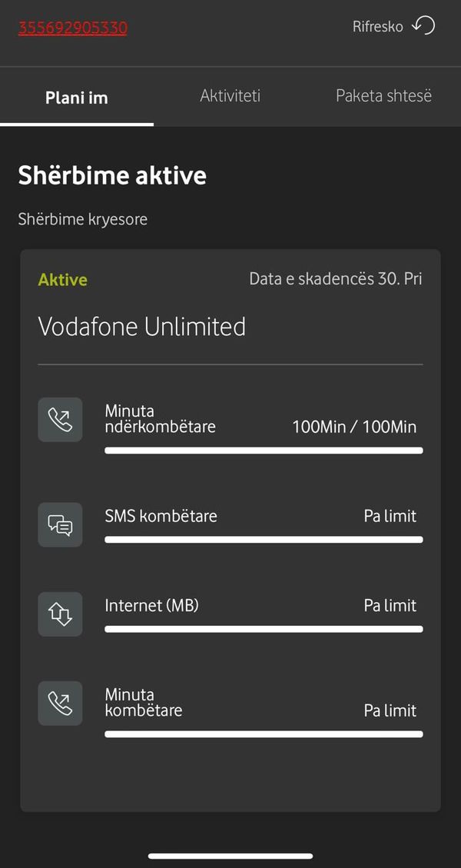Tap the refresh circular arrow icon

pyautogui.click(x=423, y=25)
